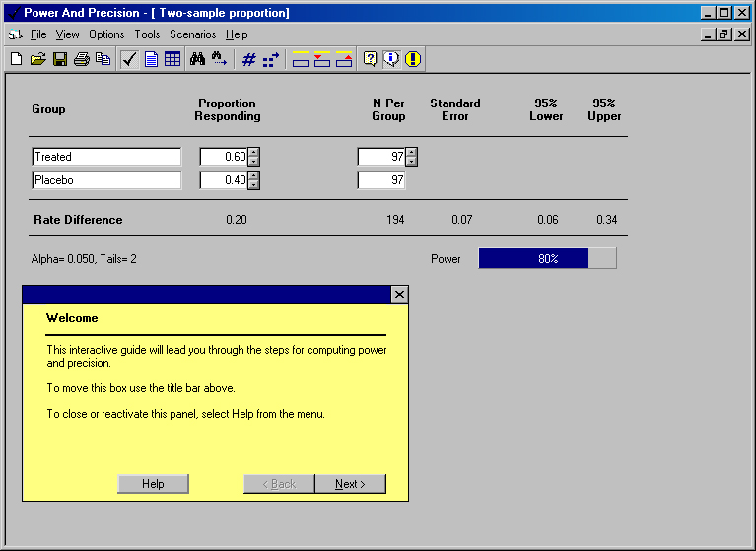This screenshot has width=756, height=551.
Task: Click the blue squares with arrow icon
Action: (271, 59)
